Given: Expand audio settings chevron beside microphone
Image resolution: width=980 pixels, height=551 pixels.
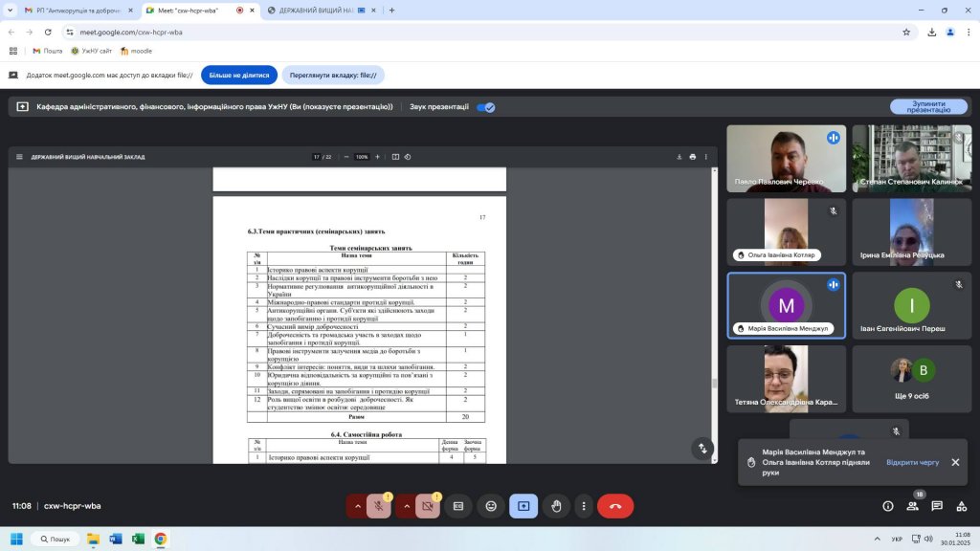Looking at the screenshot, I should (x=358, y=506).
